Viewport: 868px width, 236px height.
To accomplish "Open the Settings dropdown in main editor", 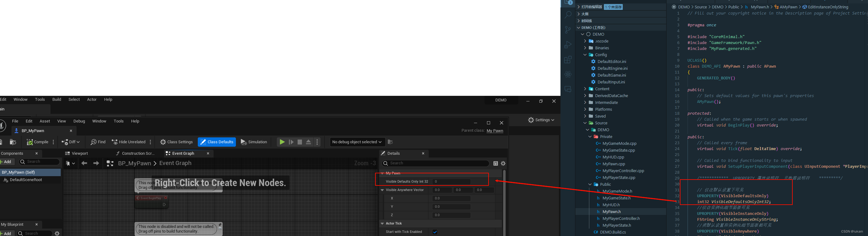I will pyautogui.click(x=541, y=120).
